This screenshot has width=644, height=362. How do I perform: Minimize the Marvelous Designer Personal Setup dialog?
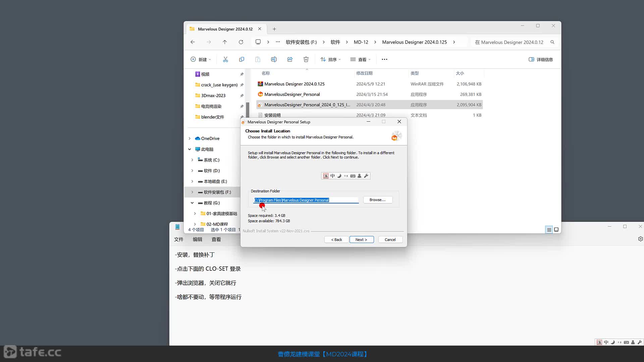[x=368, y=122]
